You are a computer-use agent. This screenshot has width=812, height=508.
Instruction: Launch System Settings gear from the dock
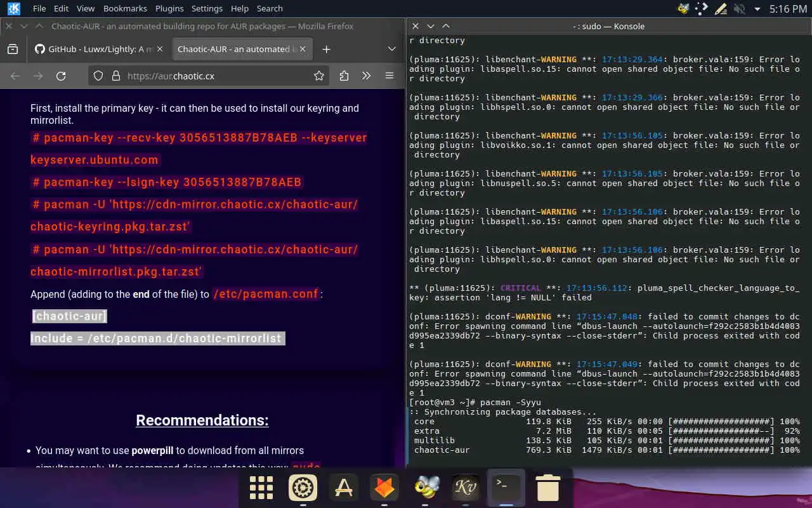point(303,488)
